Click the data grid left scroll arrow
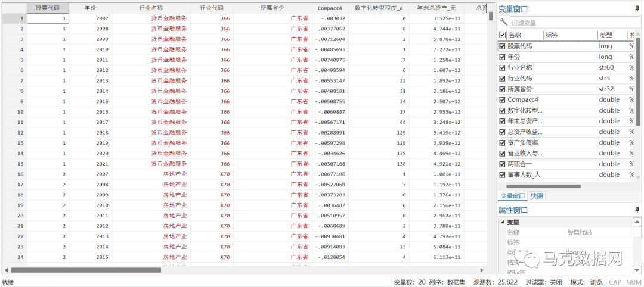Image resolution: width=644 pixels, height=287 pixels. pos(6,270)
